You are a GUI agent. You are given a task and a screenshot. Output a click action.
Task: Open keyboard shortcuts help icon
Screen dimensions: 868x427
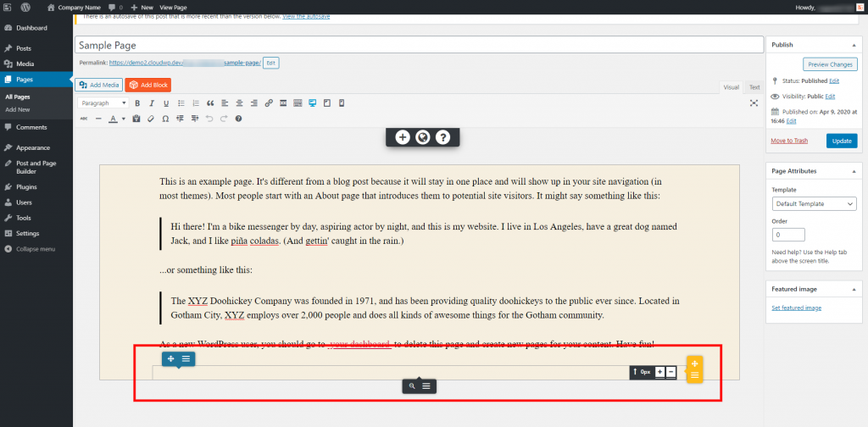click(x=238, y=119)
